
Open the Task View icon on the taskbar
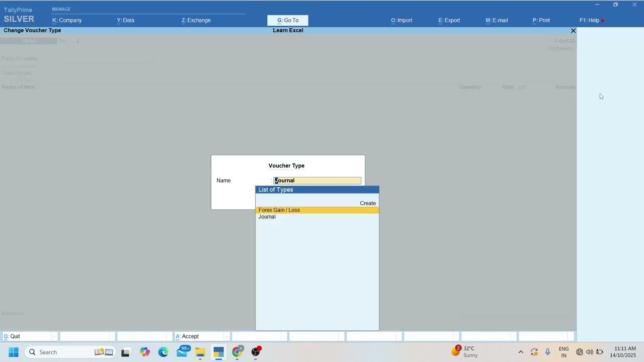click(125, 352)
